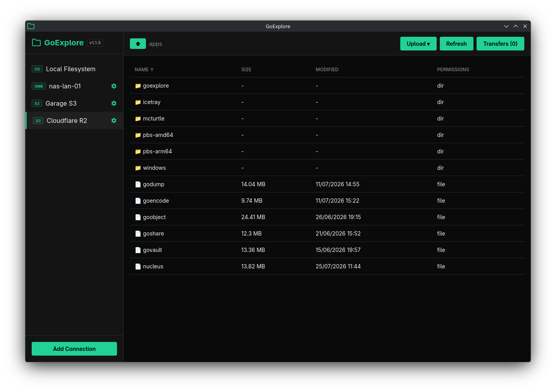Click the windows folder icon
The width and height of the screenshot is (556, 392).
point(138,168)
